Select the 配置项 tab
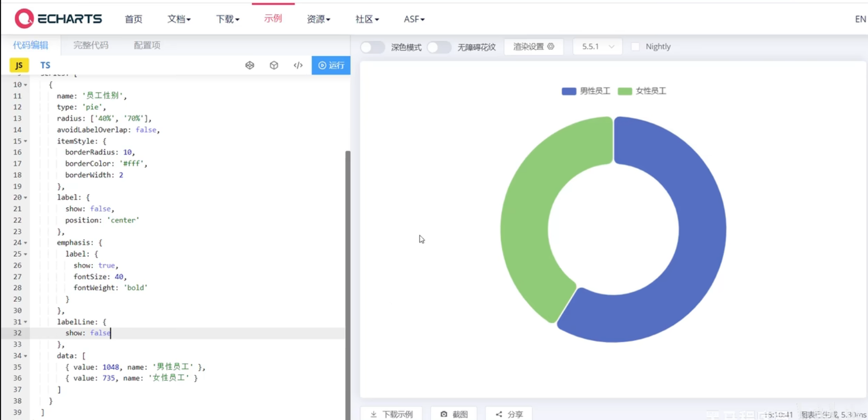868x420 pixels. click(x=147, y=45)
